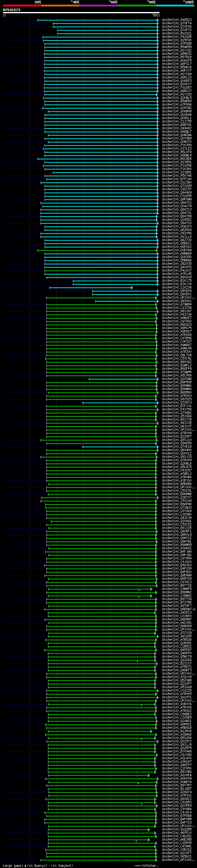Select hit label UniRef100_Q1QZB5
The height and width of the screenshot is (868, 197).
pos(177,830)
